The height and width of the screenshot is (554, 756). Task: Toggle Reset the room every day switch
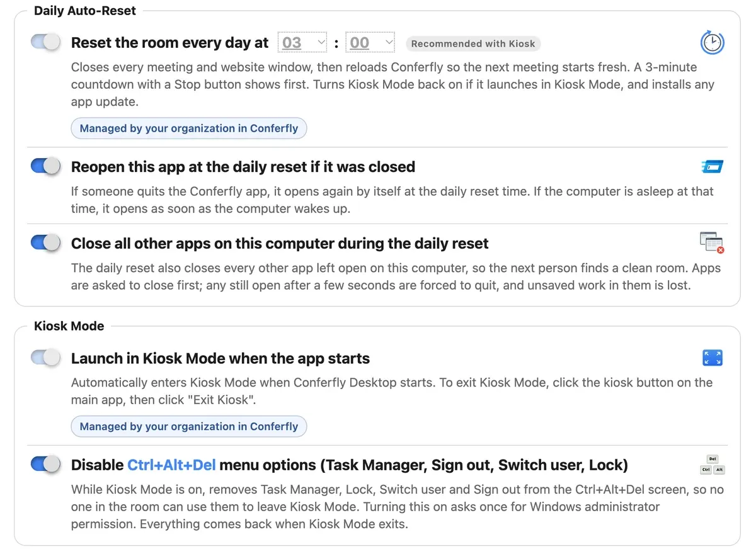tap(45, 42)
